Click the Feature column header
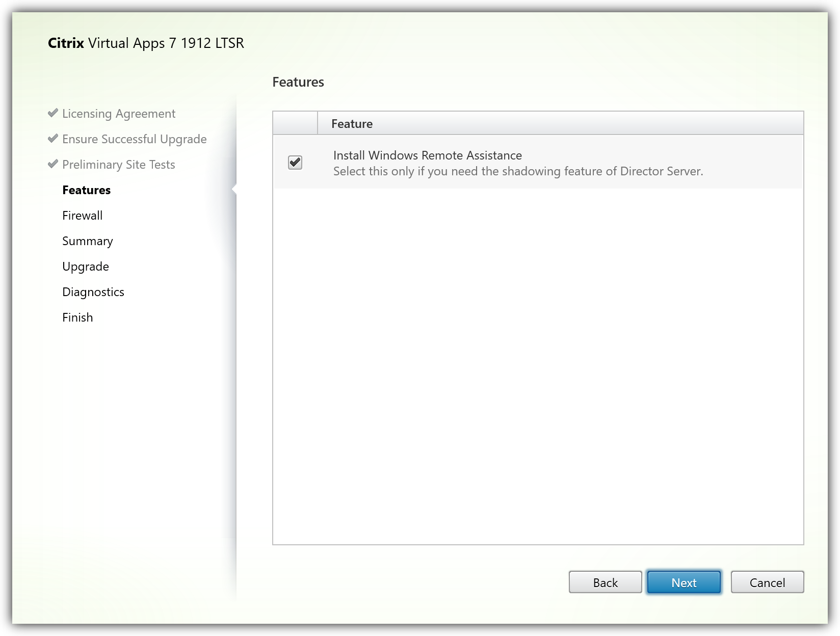The height and width of the screenshot is (636, 840). 352,124
